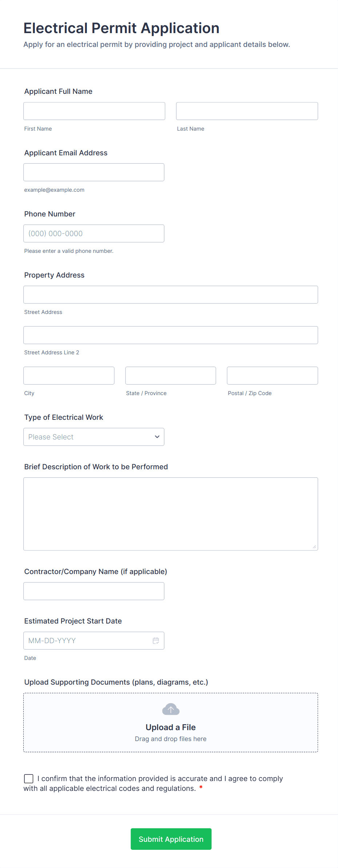Click the Applicant Email Address field

94,172
